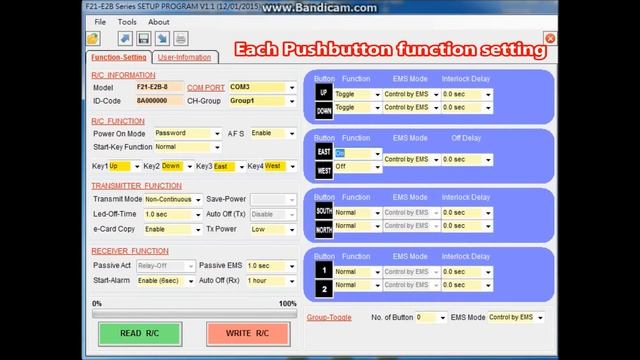Click the Group-Toggle link
640x360 pixels.
[x=329, y=317]
